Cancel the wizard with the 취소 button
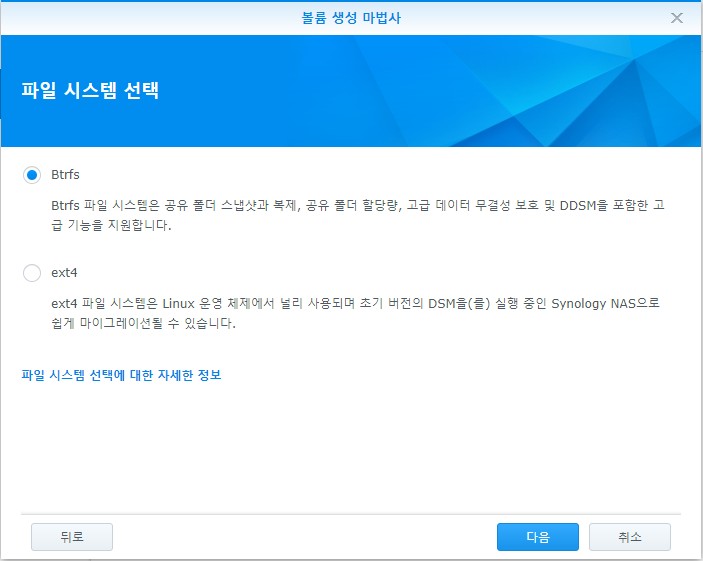The image size is (703, 561). click(629, 537)
